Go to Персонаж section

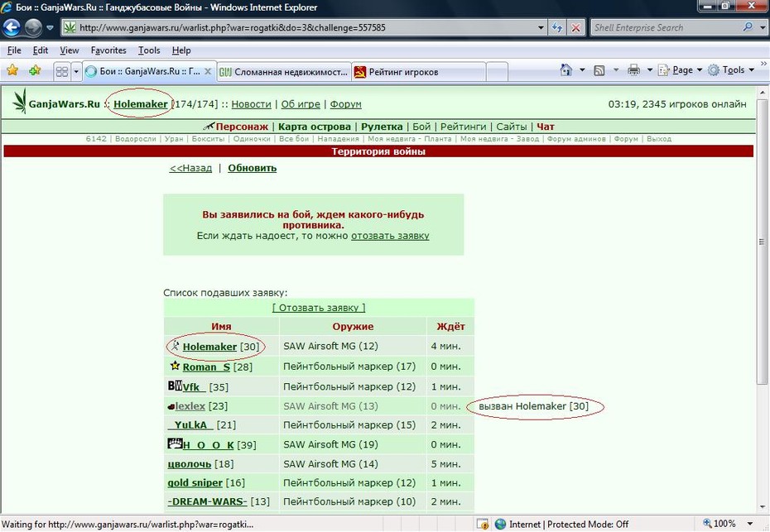tap(242, 127)
